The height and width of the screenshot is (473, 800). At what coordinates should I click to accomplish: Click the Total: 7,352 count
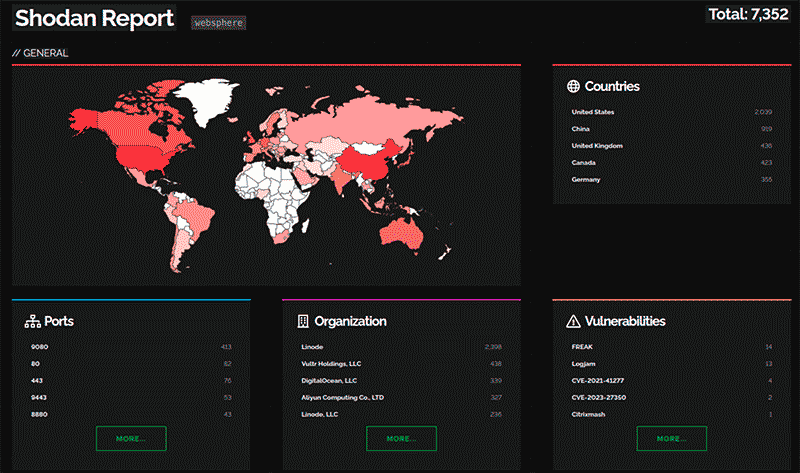click(748, 14)
